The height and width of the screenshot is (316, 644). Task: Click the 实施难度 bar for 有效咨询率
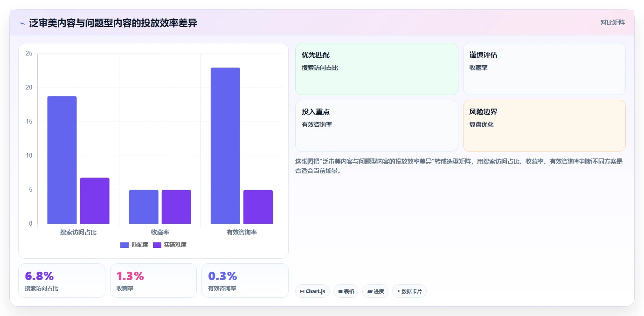(x=258, y=206)
